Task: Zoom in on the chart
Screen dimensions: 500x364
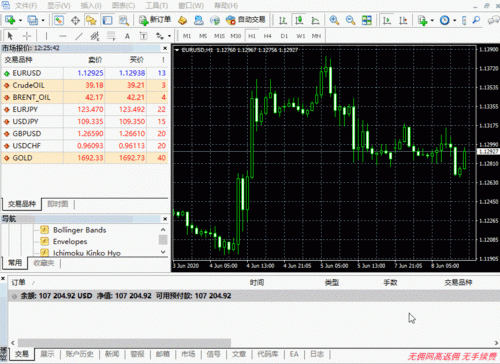Action: 334,20
